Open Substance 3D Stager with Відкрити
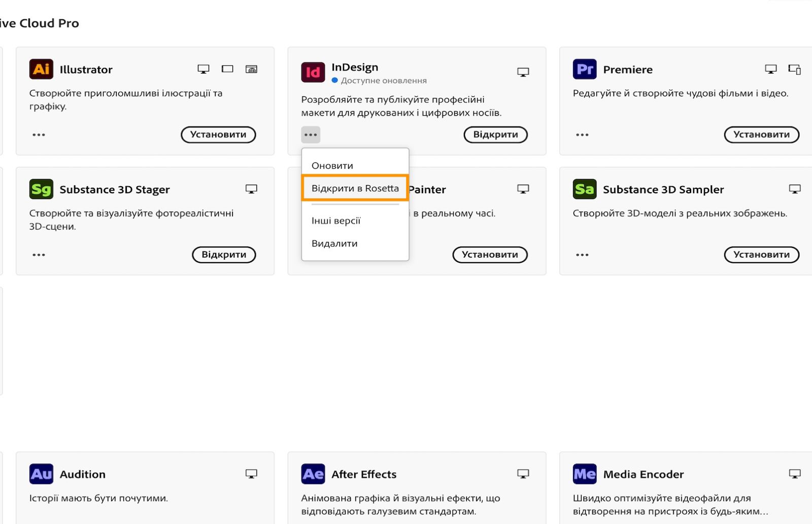 pos(224,255)
